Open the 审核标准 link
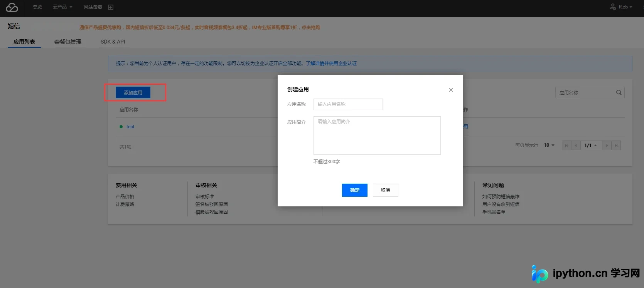The width and height of the screenshot is (644, 288). pyautogui.click(x=205, y=196)
